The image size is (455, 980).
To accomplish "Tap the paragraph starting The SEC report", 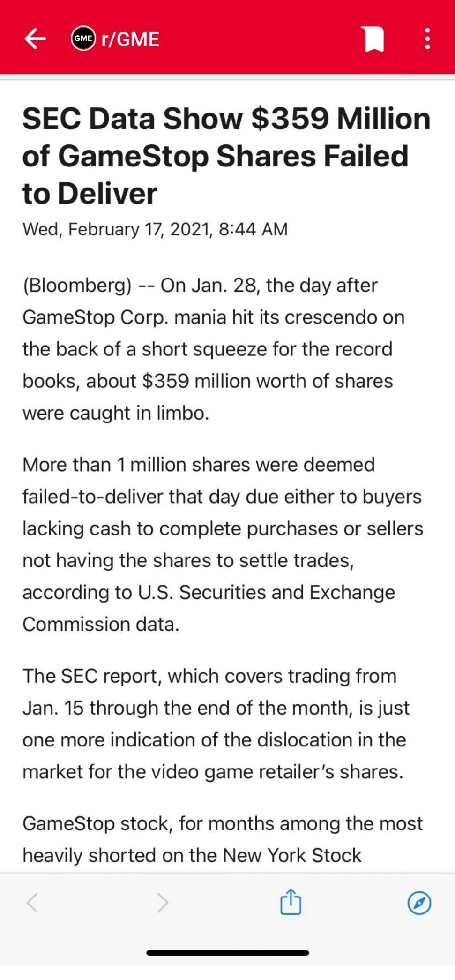I will click(216, 724).
